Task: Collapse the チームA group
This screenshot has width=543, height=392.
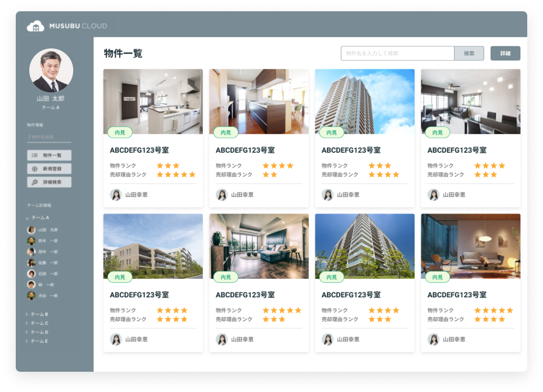Action: tap(27, 217)
